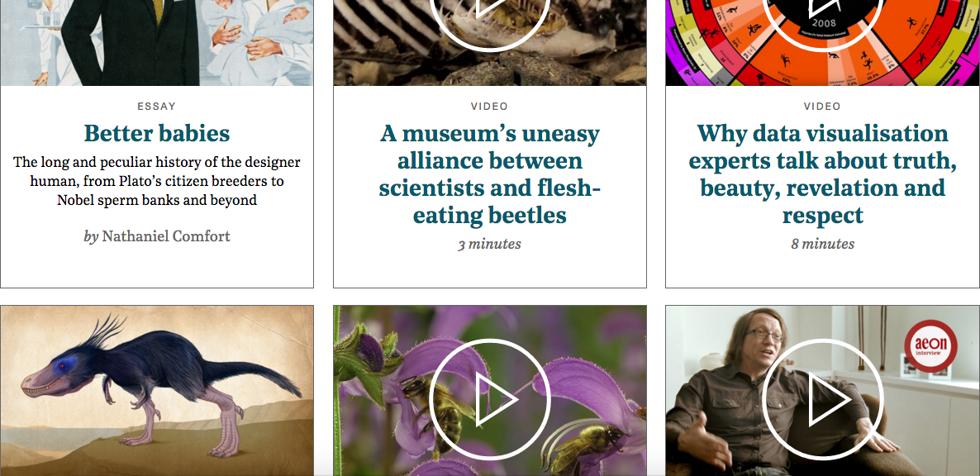
Task: Open the 'Better babies' essay title
Action: click(x=157, y=133)
